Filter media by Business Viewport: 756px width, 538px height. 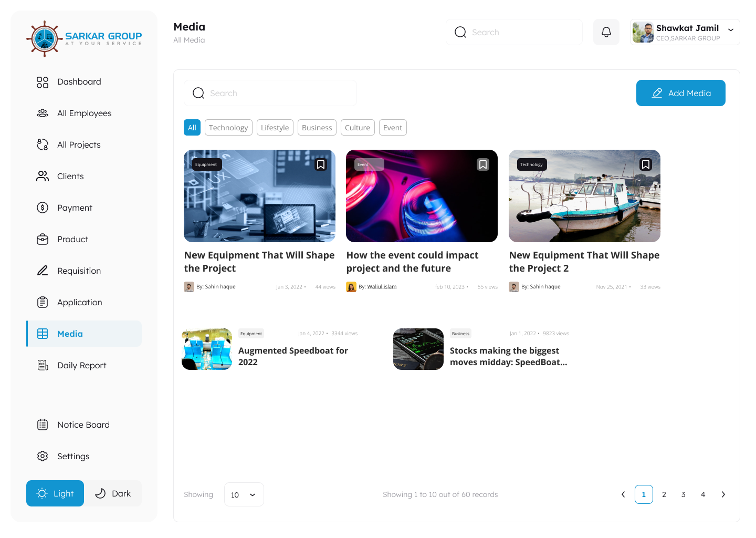(x=317, y=128)
